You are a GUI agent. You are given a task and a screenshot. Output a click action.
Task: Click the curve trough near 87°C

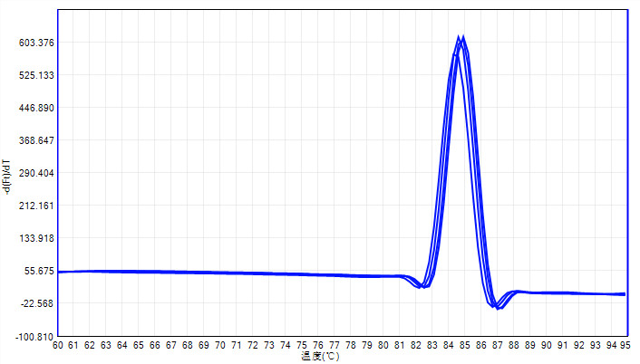coord(498,307)
